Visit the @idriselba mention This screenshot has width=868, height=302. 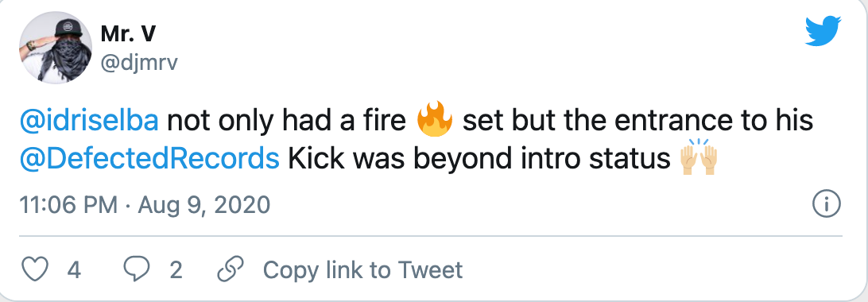pyautogui.click(x=89, y=121)
